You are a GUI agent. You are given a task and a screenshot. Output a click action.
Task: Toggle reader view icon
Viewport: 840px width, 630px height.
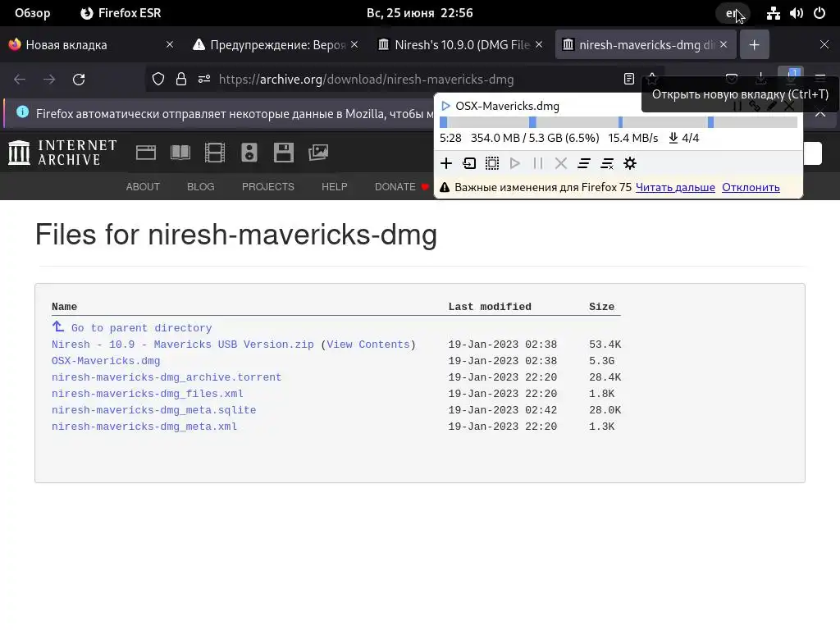629,80
